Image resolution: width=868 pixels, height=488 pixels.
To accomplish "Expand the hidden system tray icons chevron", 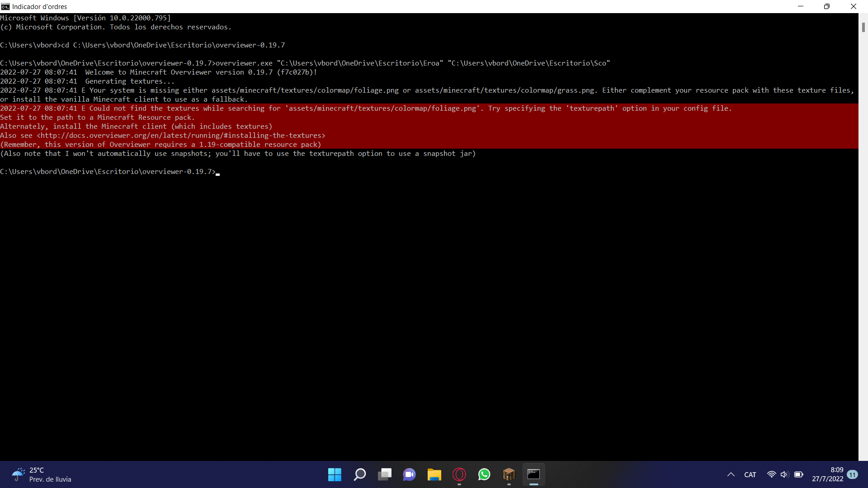I will coord(731,474).
